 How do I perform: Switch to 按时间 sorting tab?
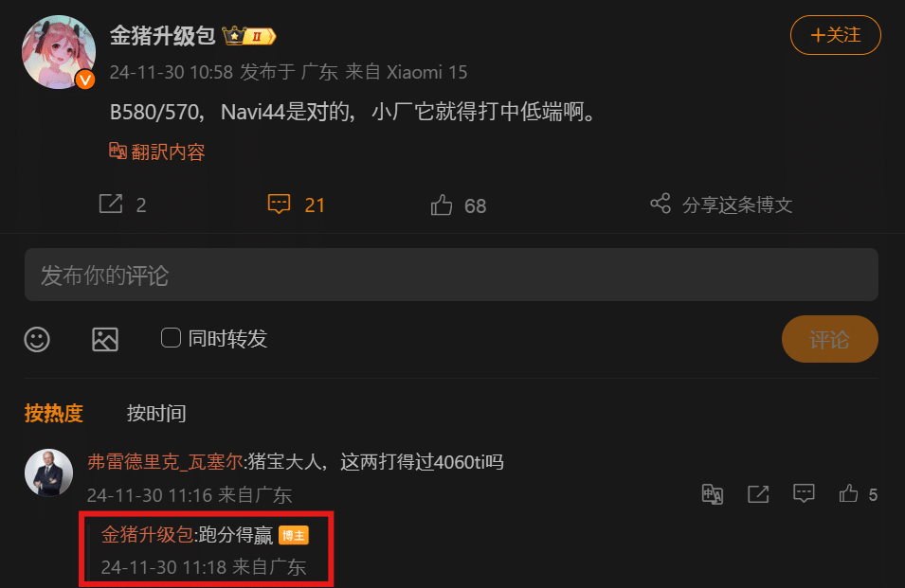(155, 414)
